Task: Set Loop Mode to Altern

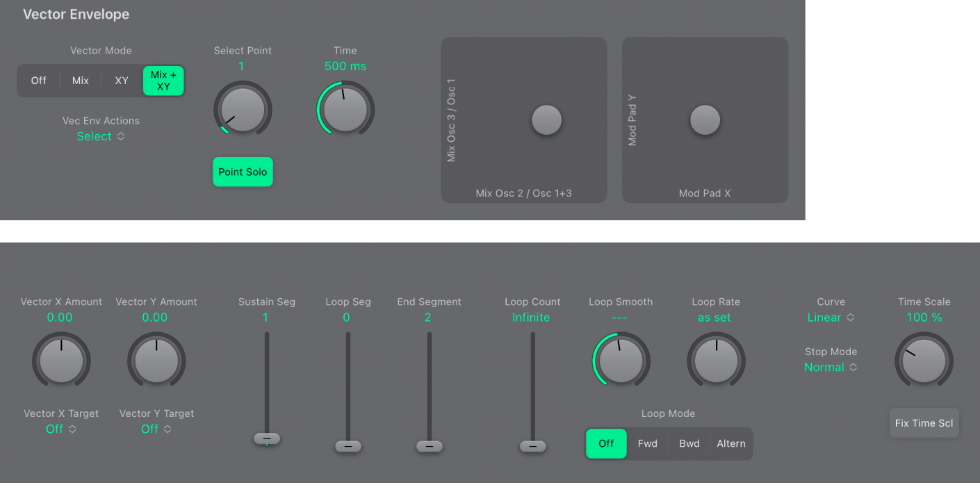Action: [730, 444]
